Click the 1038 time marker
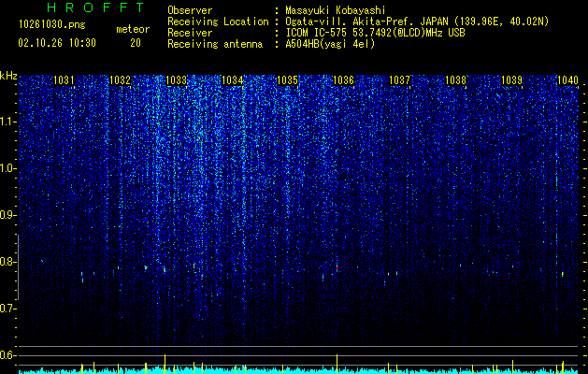Image resolution: width=588 pixels, height=374 pixels. click(x=455, y=79)
